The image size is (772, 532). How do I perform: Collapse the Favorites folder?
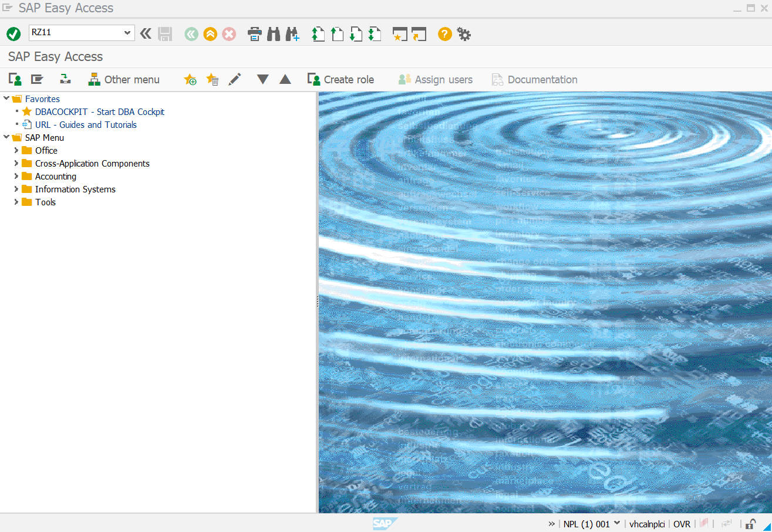6,99
